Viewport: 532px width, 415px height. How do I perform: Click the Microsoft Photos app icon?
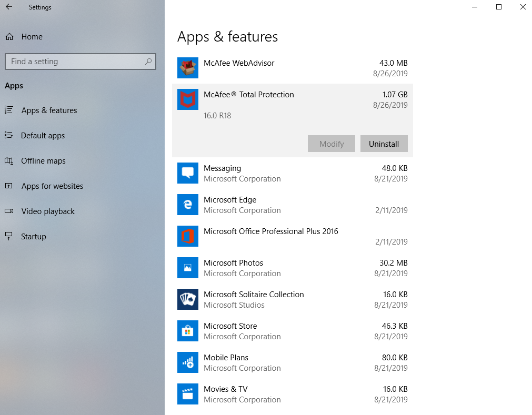coord(188,268)
